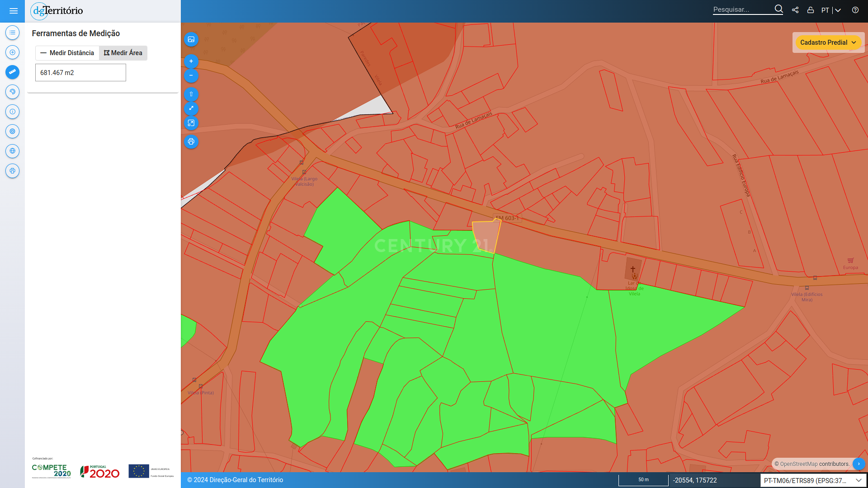Zoom in on the map
Viewport: 868px width, 488px height.
[191, 61]
